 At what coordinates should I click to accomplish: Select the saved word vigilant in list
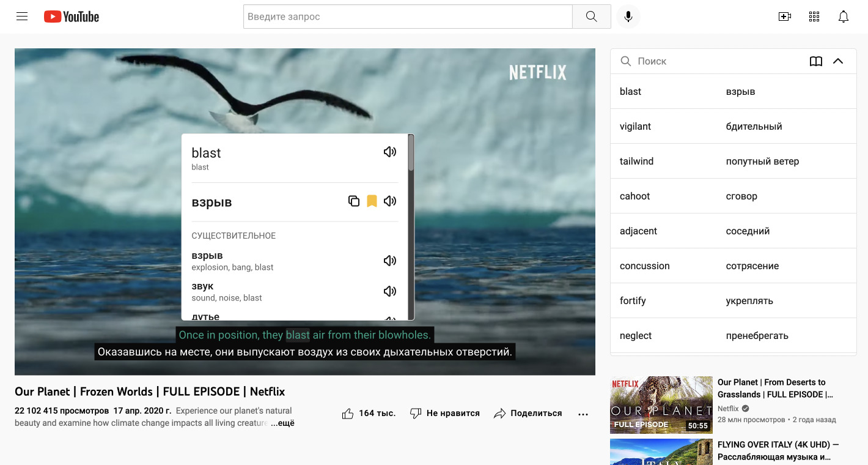point(636,127)
